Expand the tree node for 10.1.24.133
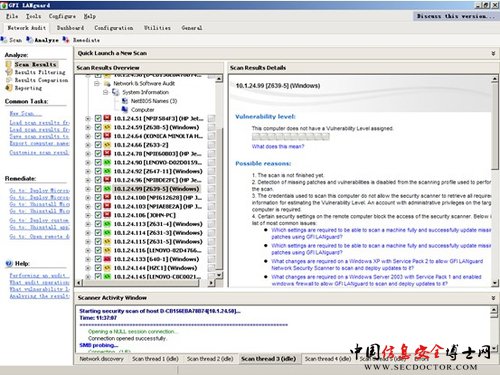This screenshot has width=500, height=375. (x=88, y=259)
